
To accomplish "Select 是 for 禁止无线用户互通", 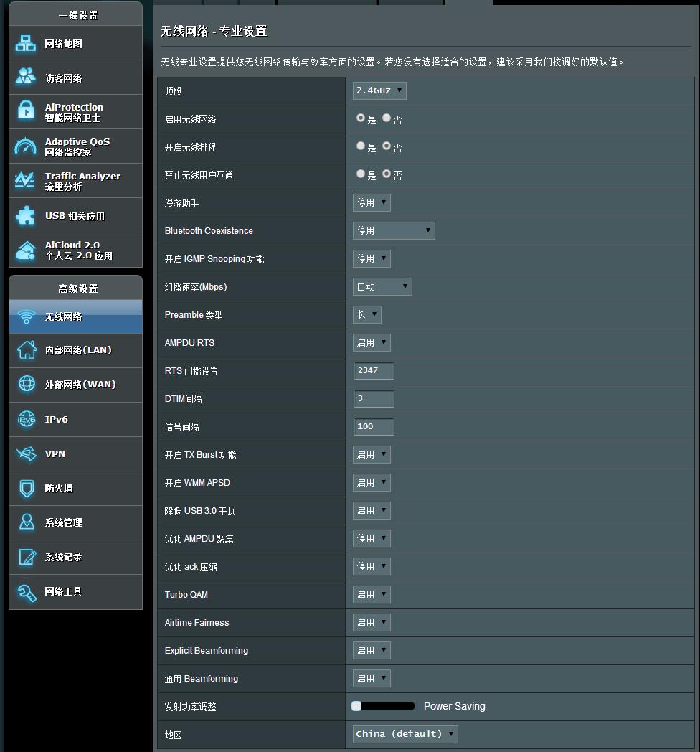I will [361, 174].
